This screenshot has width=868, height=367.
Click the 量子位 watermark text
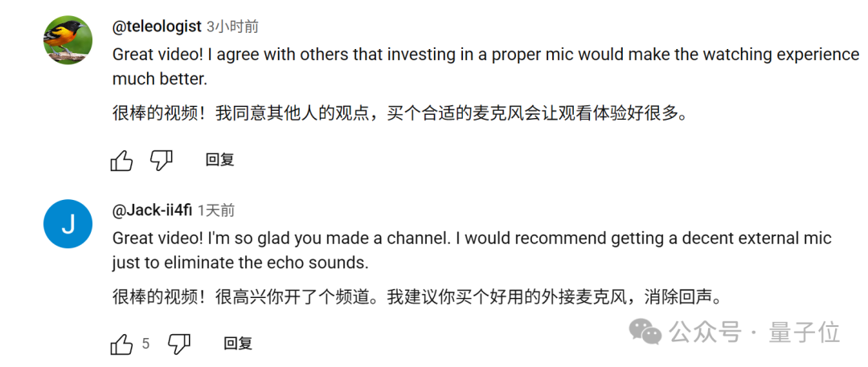tap(805, 332)
